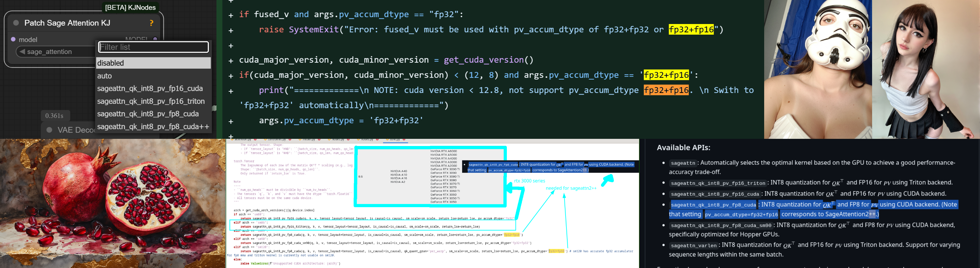980x268 pixels.
Task: Click the [BETA] KJNodes badge
Action: [x=130, y=7]
